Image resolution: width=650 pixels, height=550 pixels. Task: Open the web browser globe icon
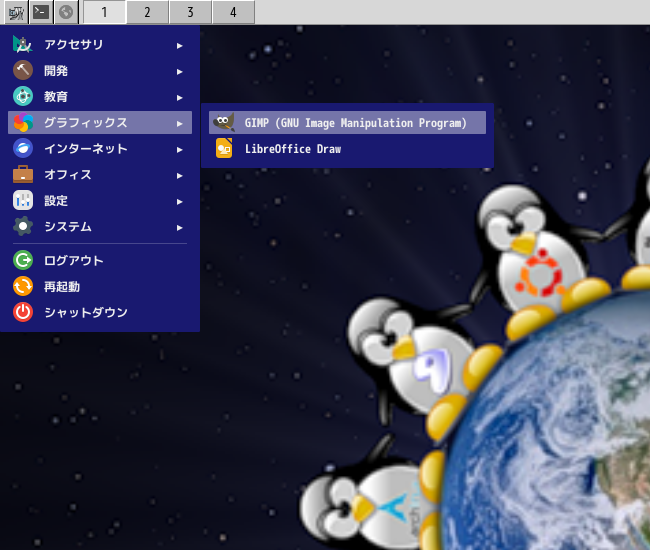(66, 12)
